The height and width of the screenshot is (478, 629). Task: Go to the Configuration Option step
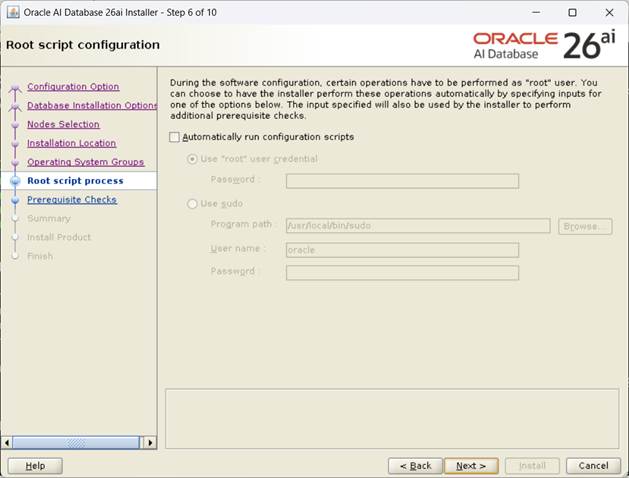[73, 87]
